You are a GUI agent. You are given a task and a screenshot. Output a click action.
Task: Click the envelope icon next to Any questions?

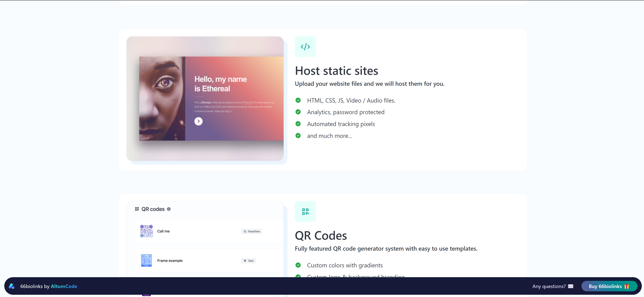point(571,286)
